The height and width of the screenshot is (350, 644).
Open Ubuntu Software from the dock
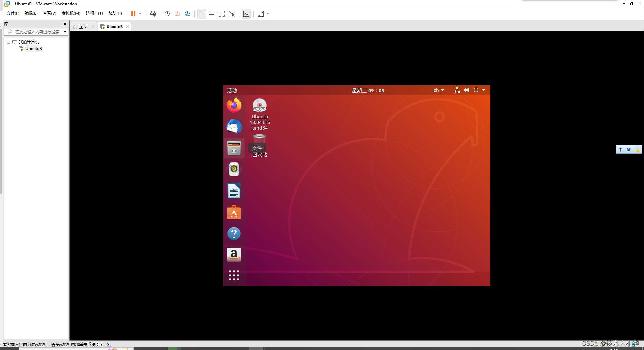[234, 212]
